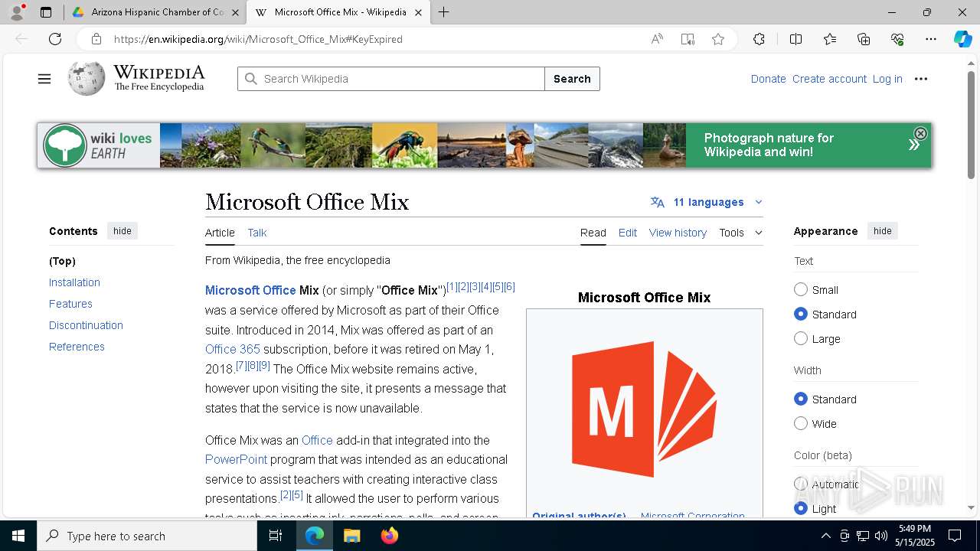This screenshot has height=551, width=980.
Task: Show hidden system tray icons
Action: click(x=825, y=536)
